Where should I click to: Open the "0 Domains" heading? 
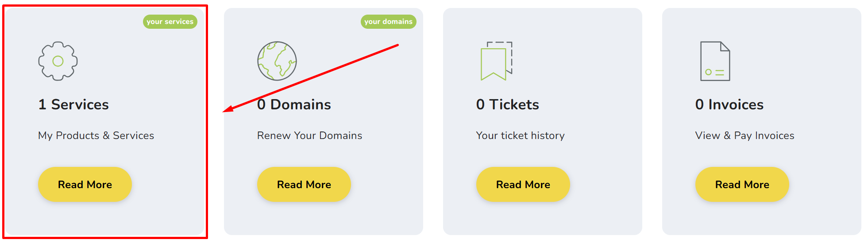click(294, 104)
